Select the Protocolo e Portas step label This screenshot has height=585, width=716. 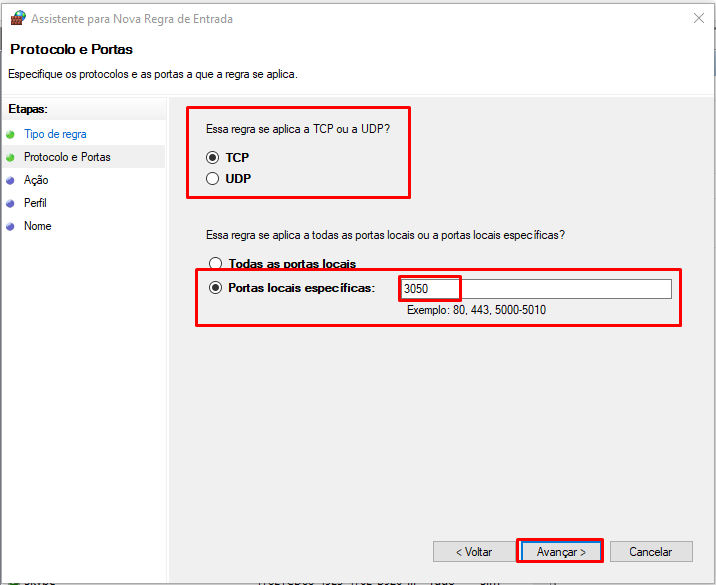67,157
